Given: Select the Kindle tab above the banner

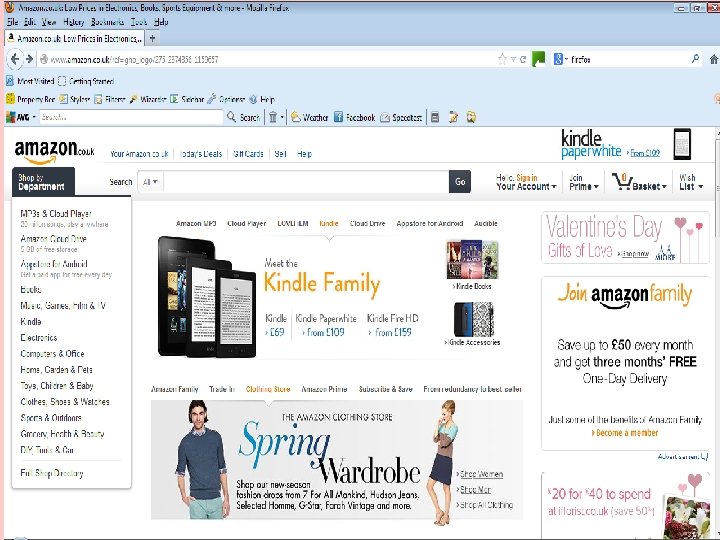Looking at the screenshot, I should (329, 223).
